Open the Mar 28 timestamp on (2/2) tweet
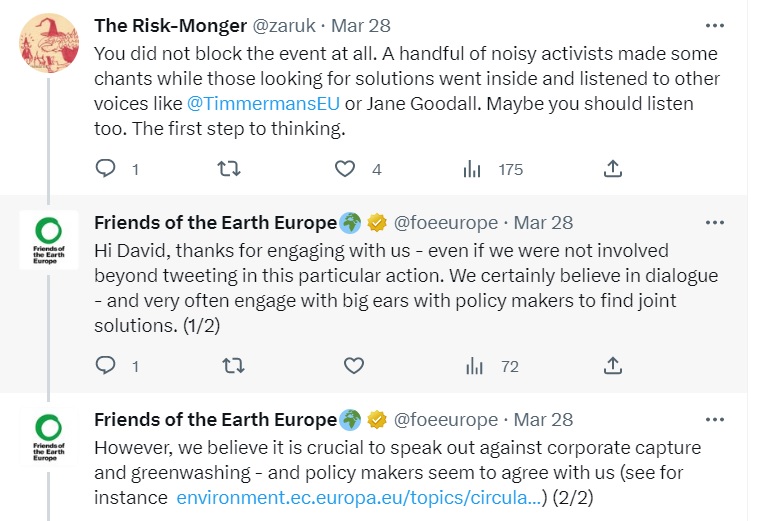The width and height of the screenshot is (758, 521). point(543,419)
